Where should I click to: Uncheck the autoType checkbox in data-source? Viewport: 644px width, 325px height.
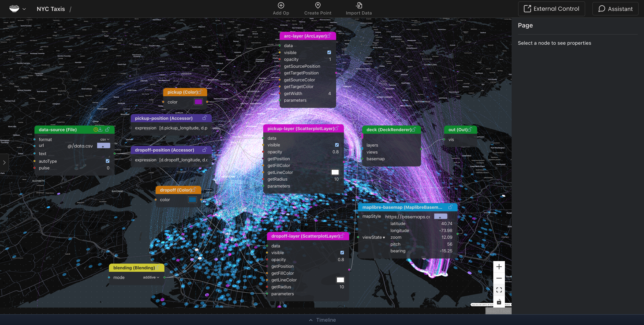108,161
